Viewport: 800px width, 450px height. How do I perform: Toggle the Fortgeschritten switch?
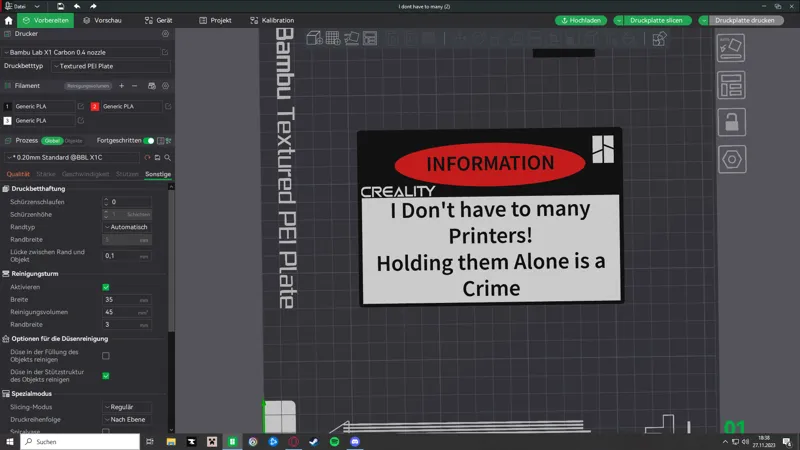point(148,141)
